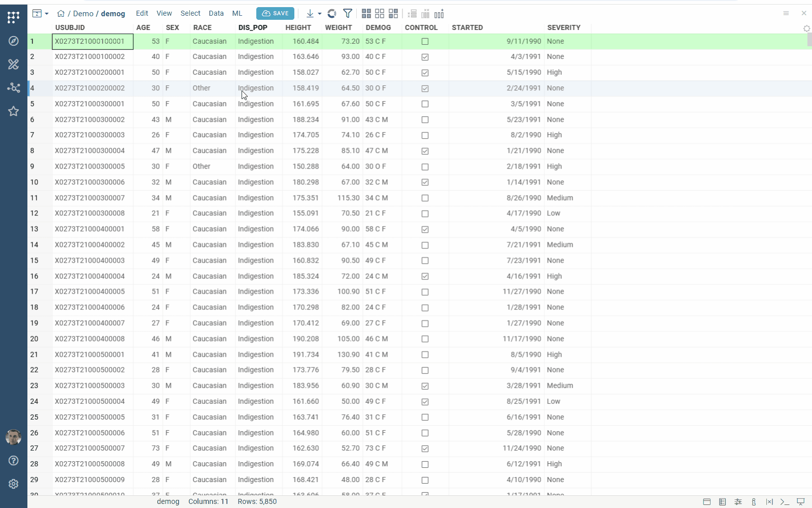Navigate to the Demo breadcrumb link
The width and height of the screenshot is (812, 508).
[83, 14]
